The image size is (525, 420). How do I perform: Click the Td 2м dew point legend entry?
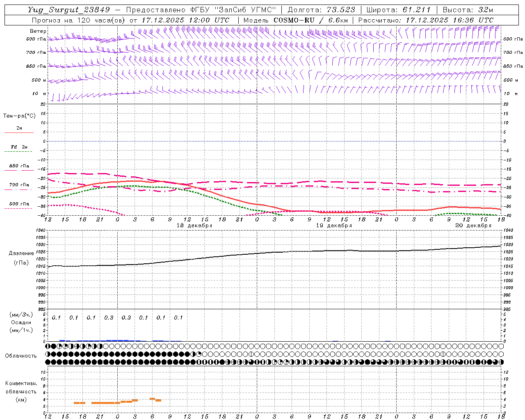[19, 147]
